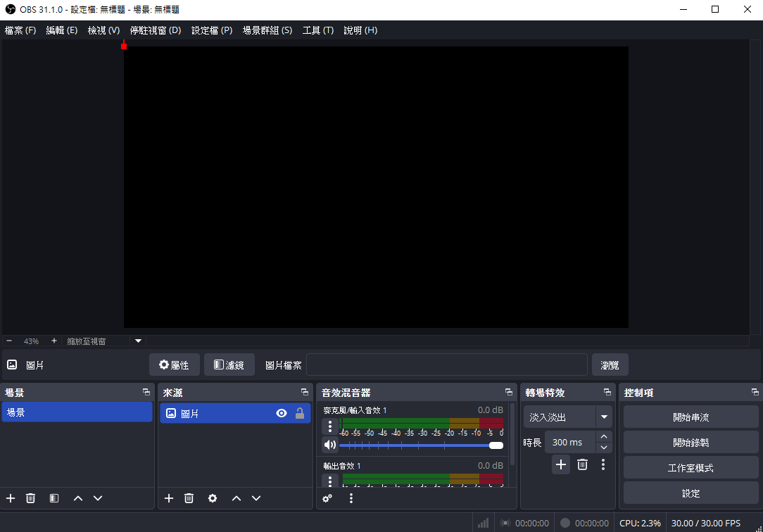
Task: Open transition type dropdown 淡入淡出
Action: click(567, 417)
